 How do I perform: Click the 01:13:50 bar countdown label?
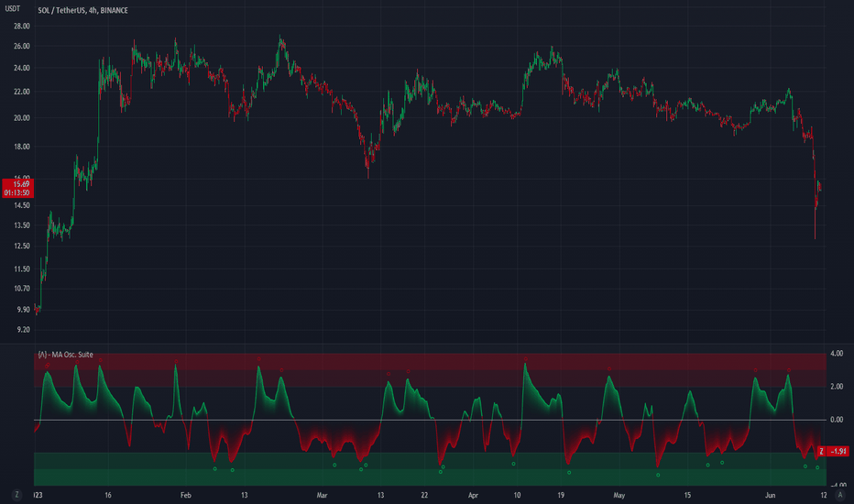coord(17,192)
